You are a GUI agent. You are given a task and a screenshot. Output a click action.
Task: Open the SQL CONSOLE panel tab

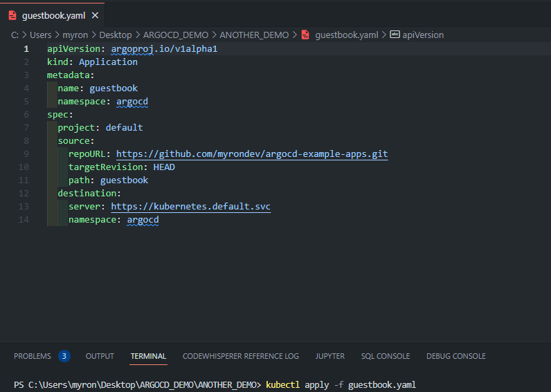click(386, 356)
